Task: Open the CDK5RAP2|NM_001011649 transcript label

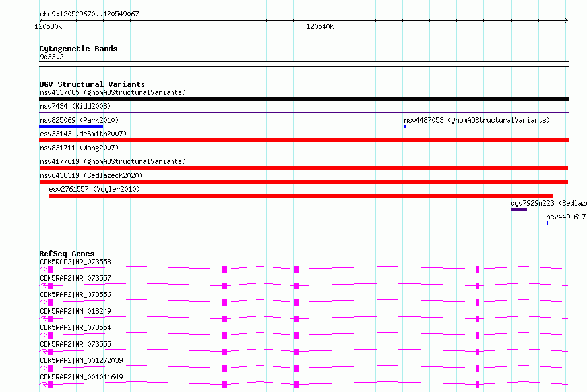Action: click(x=81, y=377)
